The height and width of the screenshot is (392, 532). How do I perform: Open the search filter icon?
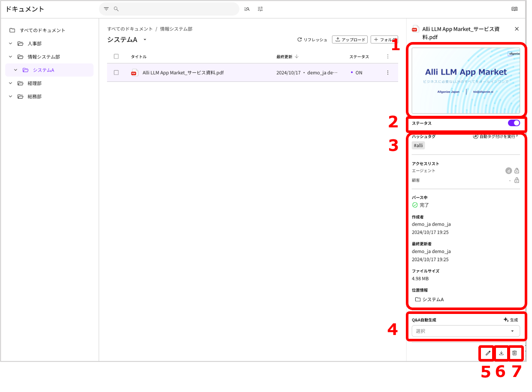click(x=106, y=9)
